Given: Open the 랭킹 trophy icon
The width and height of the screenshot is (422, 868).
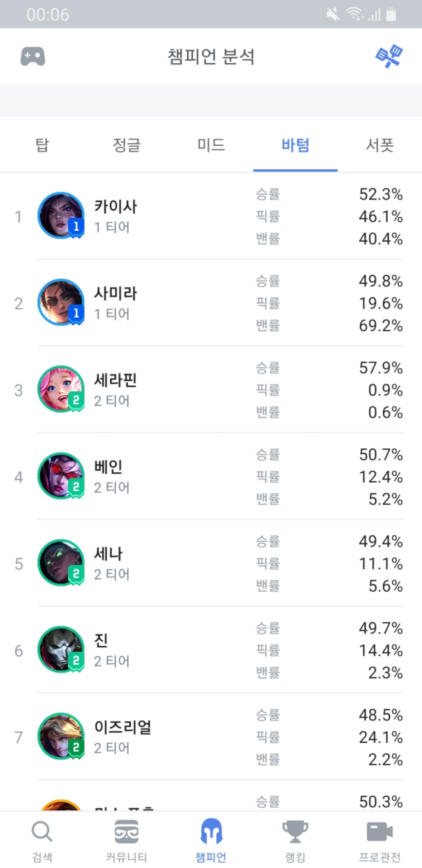Looking at the screenshot, I should (x=295, y=832).
